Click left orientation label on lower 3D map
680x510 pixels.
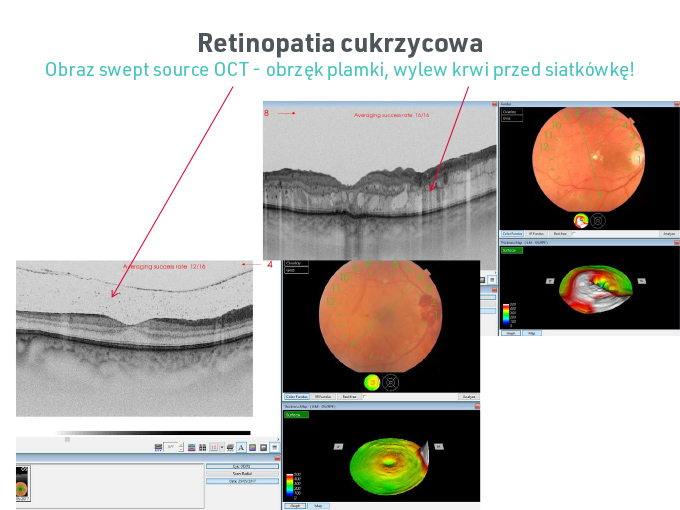click(338, 447)
